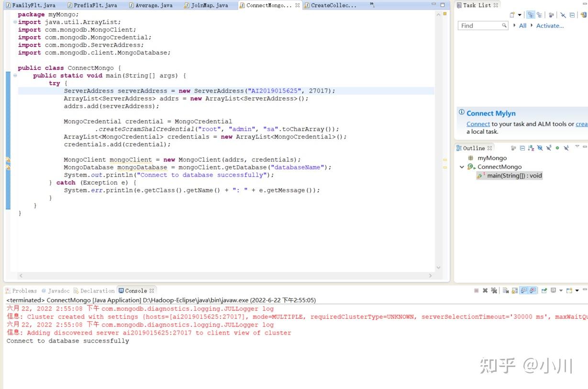Toggle Hide Fields in the Outline view
588x389 pixels.
540,148
